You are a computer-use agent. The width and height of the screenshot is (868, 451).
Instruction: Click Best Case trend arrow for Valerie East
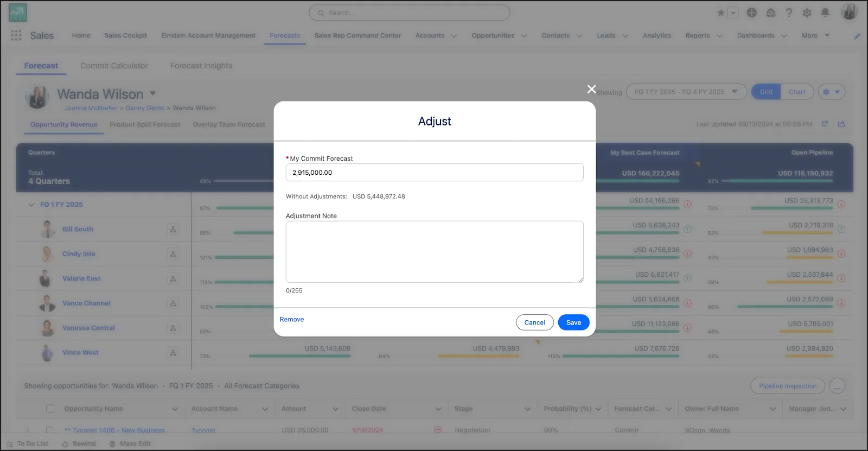coord(687,278)
